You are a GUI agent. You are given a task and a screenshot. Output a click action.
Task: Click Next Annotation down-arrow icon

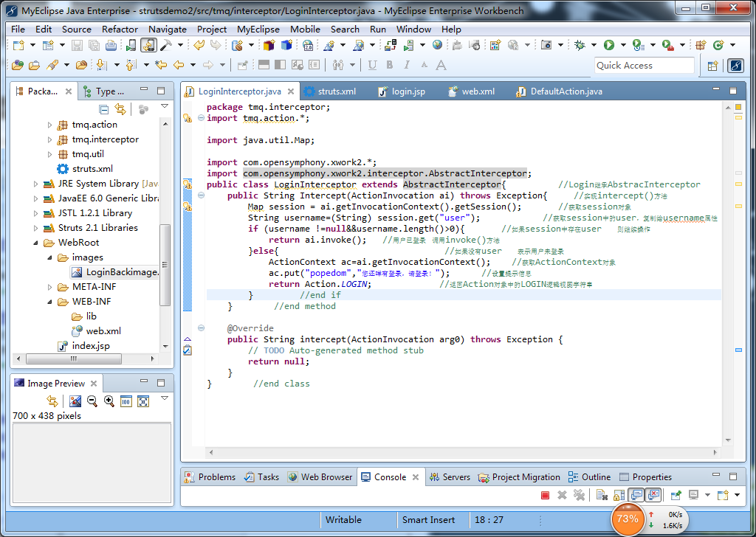101,65
